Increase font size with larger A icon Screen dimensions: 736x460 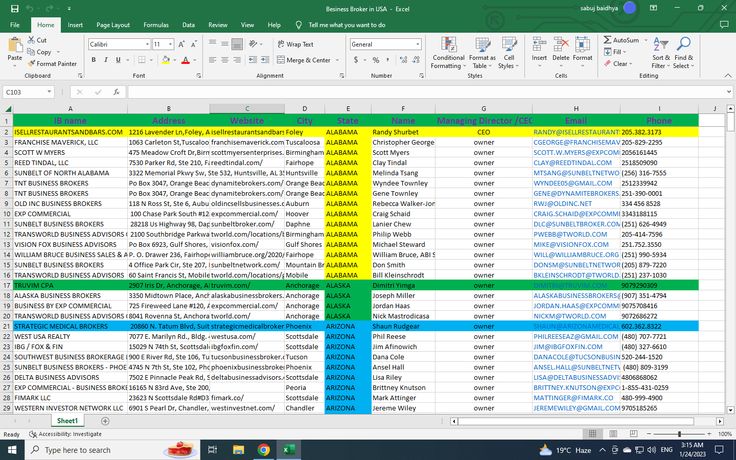pyautogui.click(x=182, y=44)
